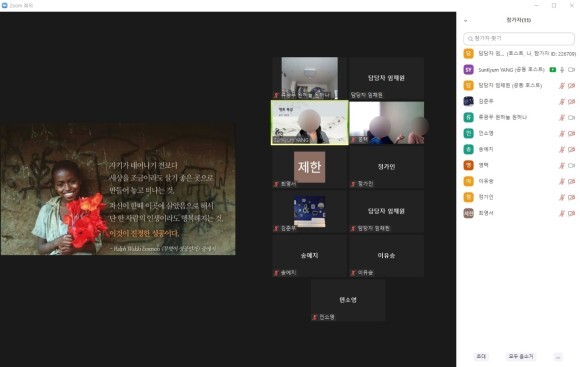This screenshot has height=367, width=580.
Task: Click the orange avatar of 정가인
Action: click(x=469, y=197)
